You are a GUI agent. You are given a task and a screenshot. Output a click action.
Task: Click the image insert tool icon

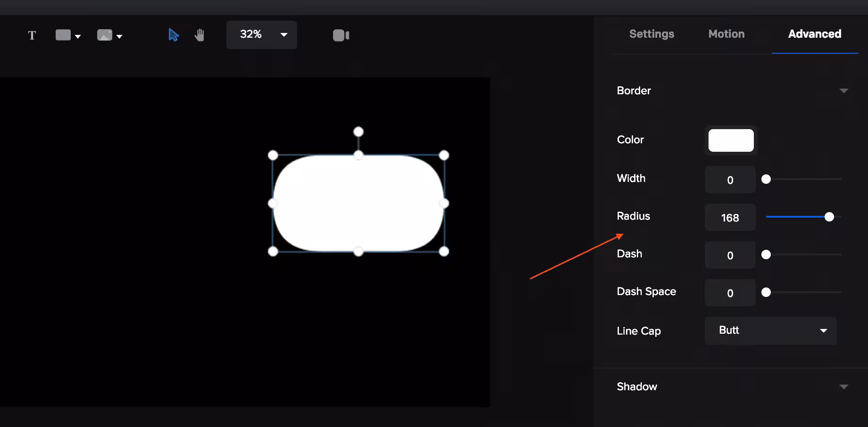pos(104,35)
